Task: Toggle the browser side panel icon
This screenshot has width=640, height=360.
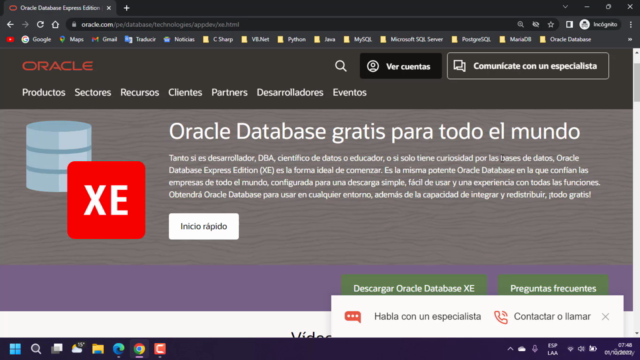Action: [569, 24]
